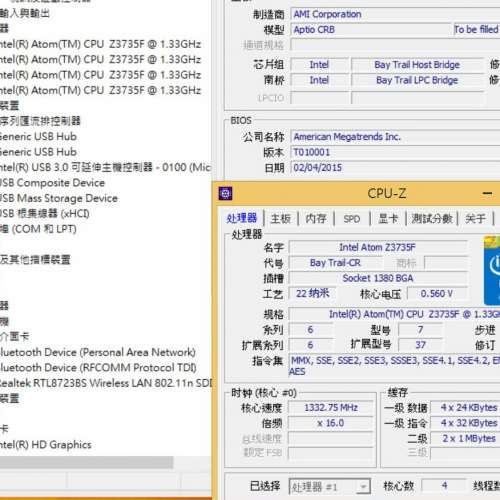
Task: Select first Intel Atom Z3735F CPU entry
Action: coord(100,44)
